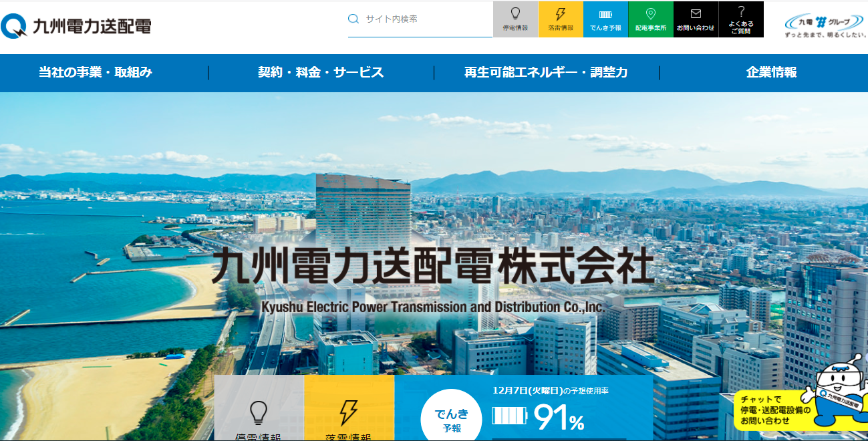Open 再生可能エネルギー・調整力 menu
868x441 pixels.
(x=546, y=73)
